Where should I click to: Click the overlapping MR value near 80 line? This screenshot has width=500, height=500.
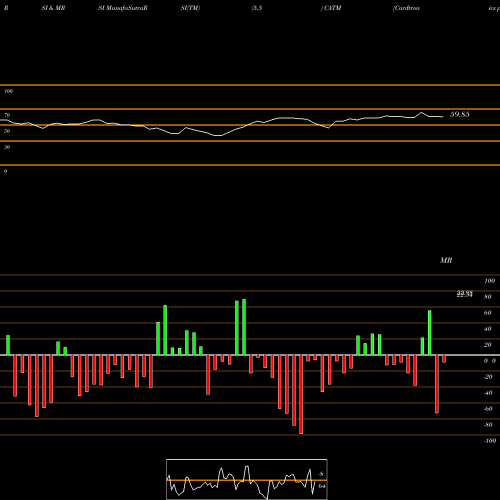tap(465, 294)
